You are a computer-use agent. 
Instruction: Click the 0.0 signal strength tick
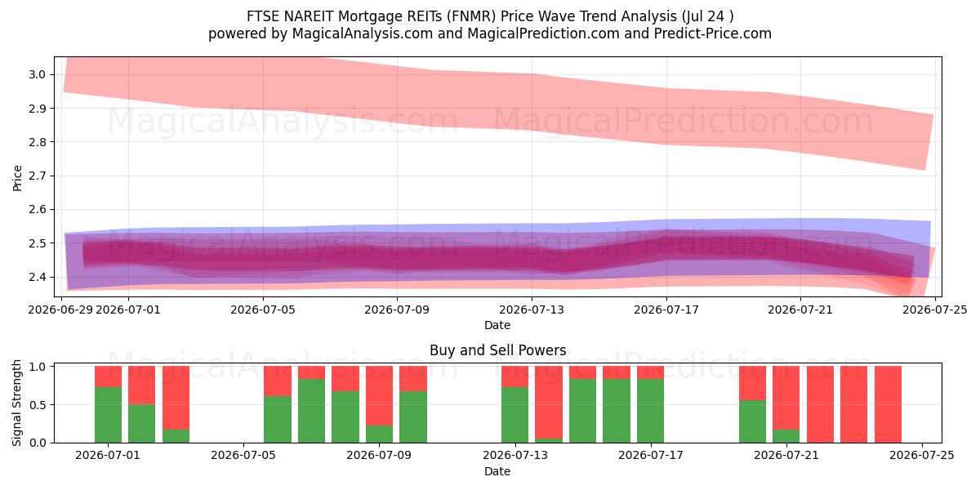[38, 443]
